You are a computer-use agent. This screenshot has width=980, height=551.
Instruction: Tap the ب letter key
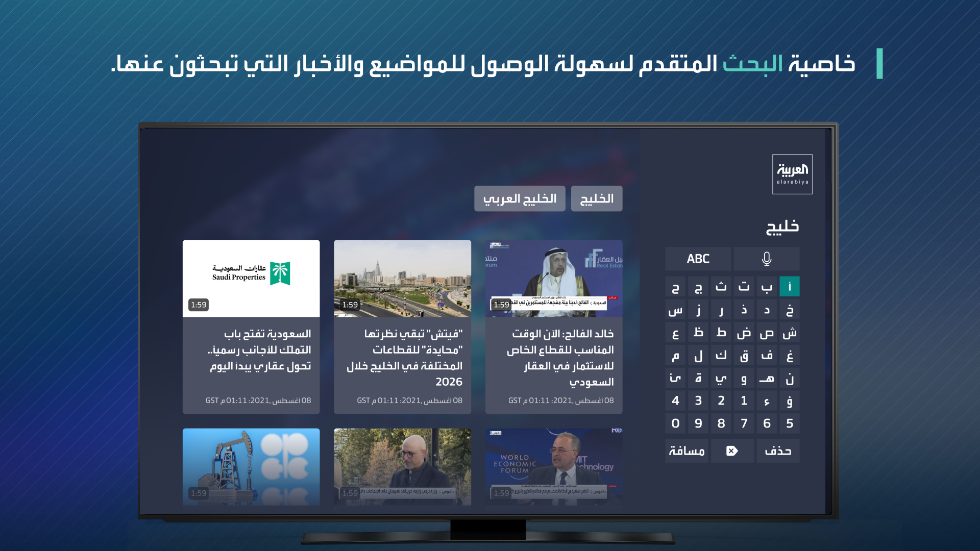pos(767,287)
